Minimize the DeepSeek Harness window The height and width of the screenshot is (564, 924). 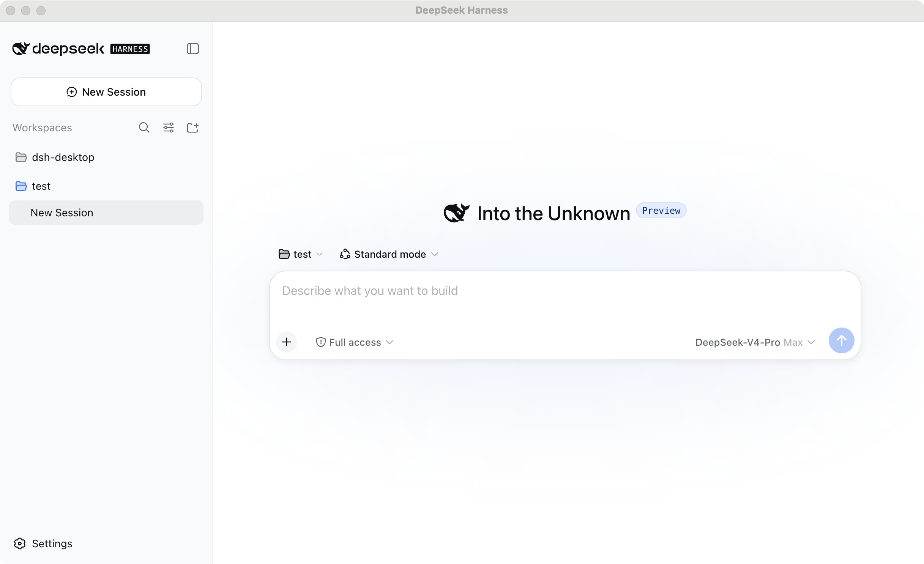(x=26, y=11)
